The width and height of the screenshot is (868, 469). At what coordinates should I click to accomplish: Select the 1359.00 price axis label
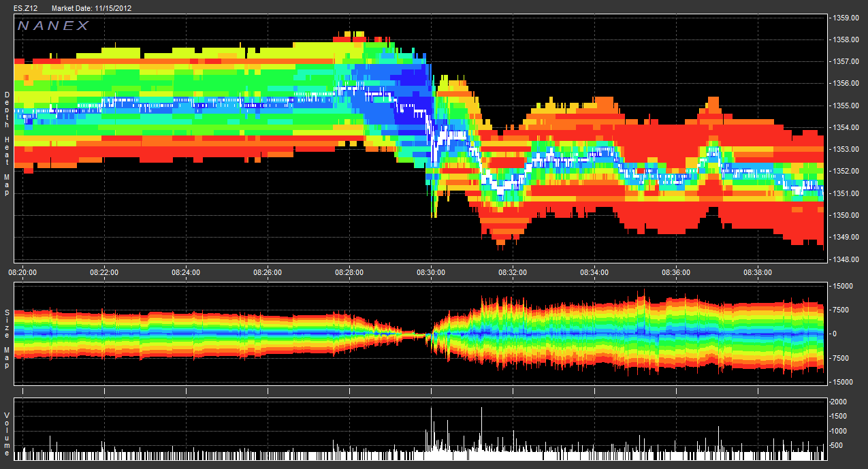coord(846,17)
